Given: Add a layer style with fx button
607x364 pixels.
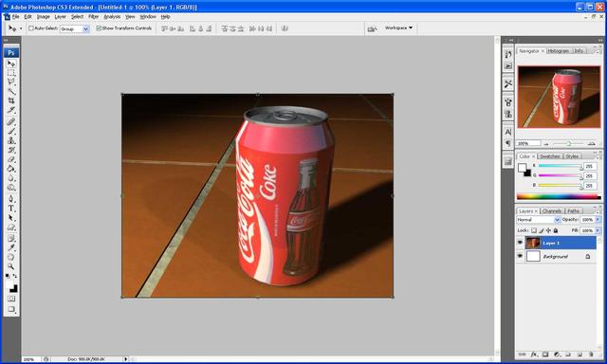Looking at the screenshot, I should coord(534,354).
